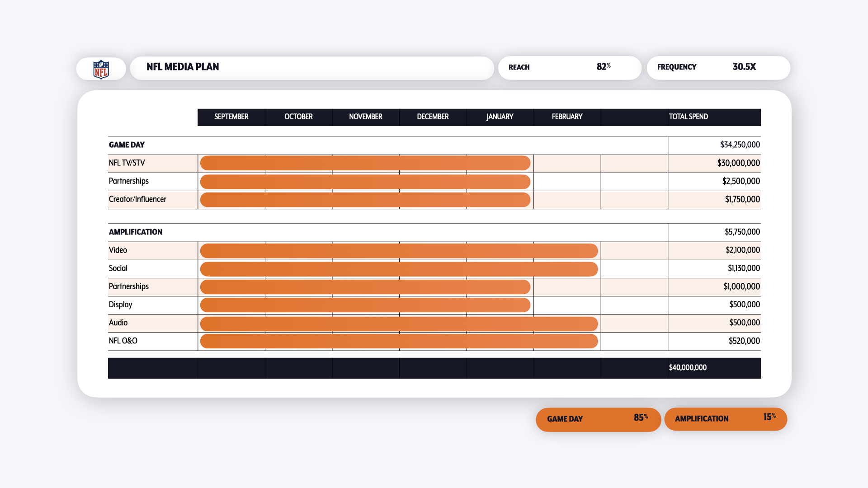Click the Display row label

click(120, 305)
